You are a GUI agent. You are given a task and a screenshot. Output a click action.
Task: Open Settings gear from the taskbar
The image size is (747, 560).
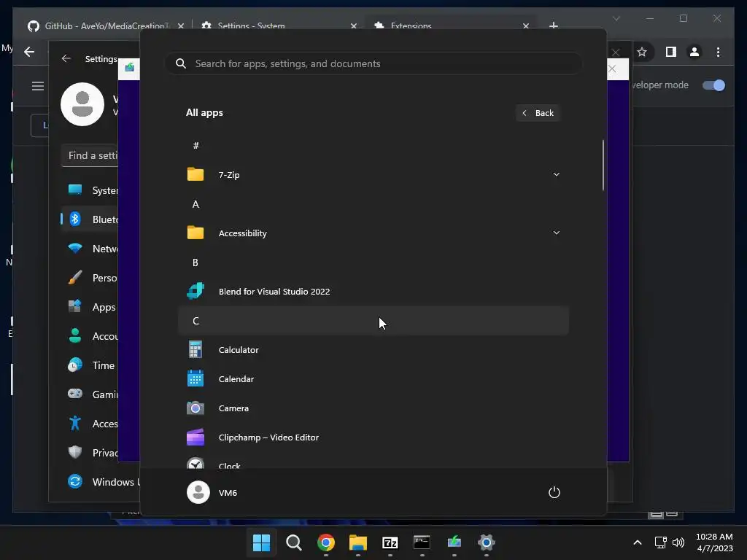487,542
